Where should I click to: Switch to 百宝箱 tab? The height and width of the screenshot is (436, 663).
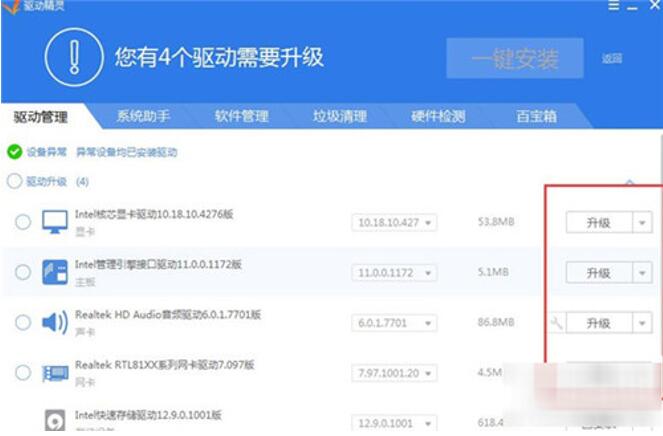point(536,116)
